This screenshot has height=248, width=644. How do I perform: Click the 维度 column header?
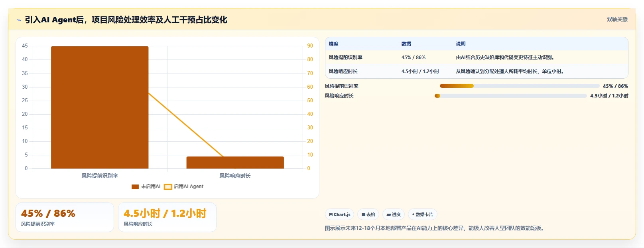[334, 44]
